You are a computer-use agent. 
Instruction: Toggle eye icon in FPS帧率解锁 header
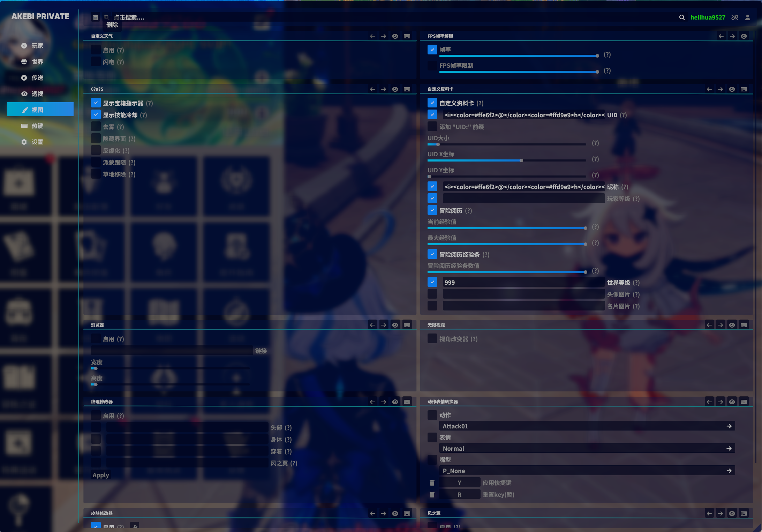(x=744, y=36)
